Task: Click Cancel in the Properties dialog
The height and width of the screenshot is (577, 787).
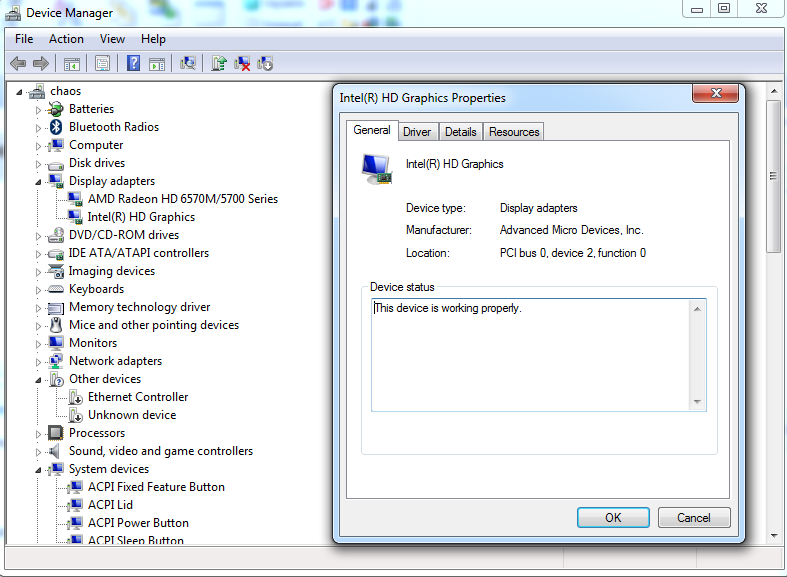Action: [694, 518]
